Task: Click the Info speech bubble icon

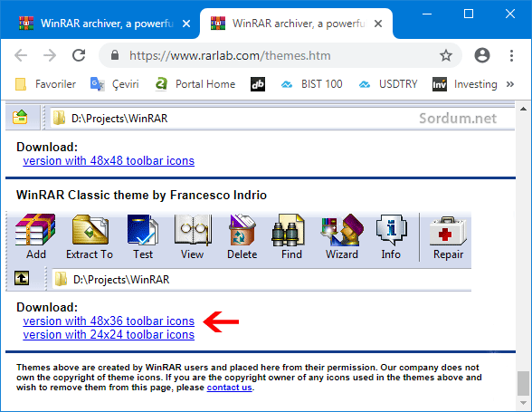Action: [391, 230]
